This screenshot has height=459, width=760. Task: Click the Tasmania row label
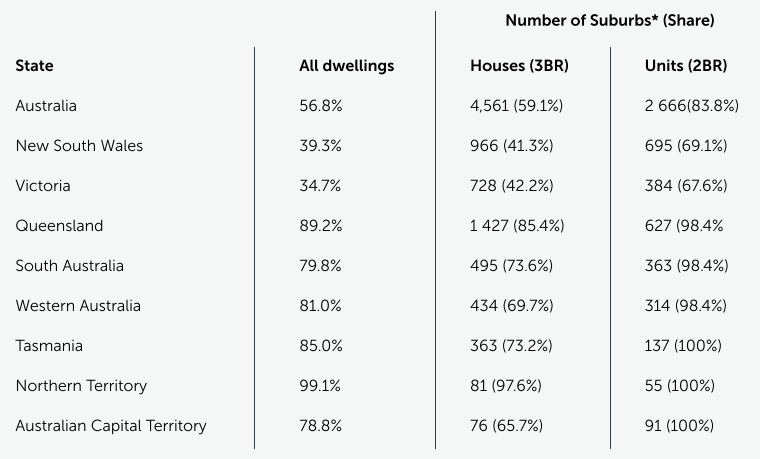click(x=49, y=346)
